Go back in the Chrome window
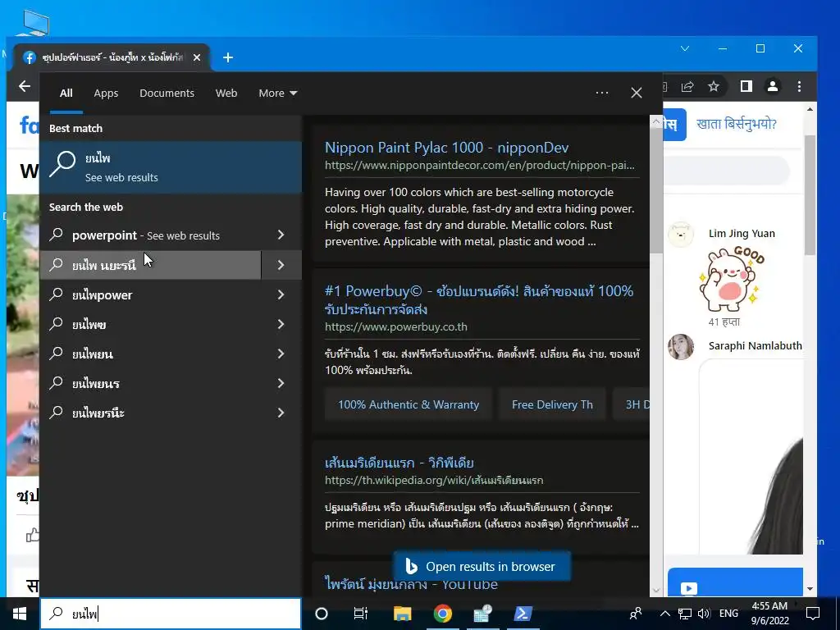This screenshot has width=840, height=630. (25, 86)
